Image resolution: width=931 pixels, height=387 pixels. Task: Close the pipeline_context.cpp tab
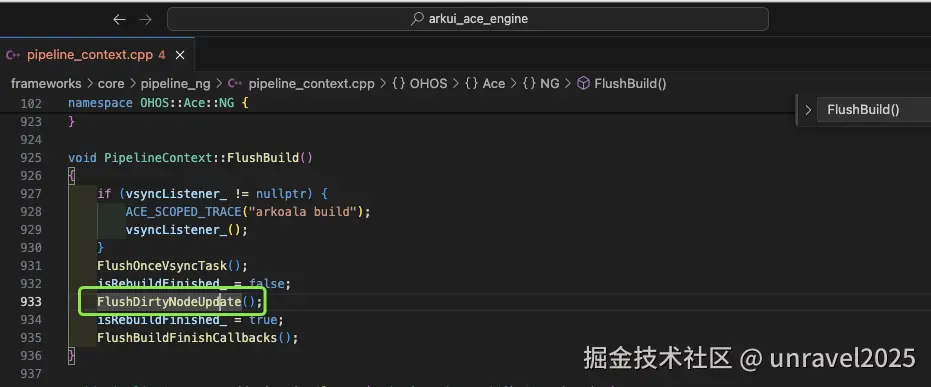(x=180, y=55)
